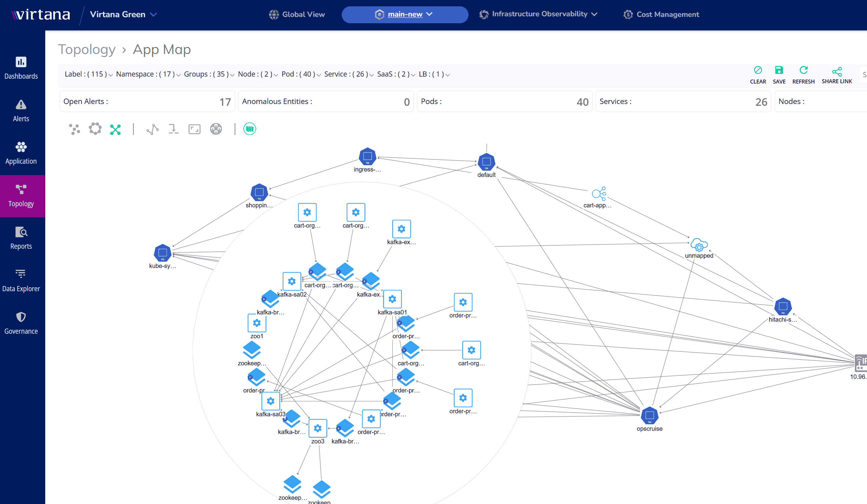The image size is (867, 504).
Task: Open the Global View tab
Action: tap(297, 14)
